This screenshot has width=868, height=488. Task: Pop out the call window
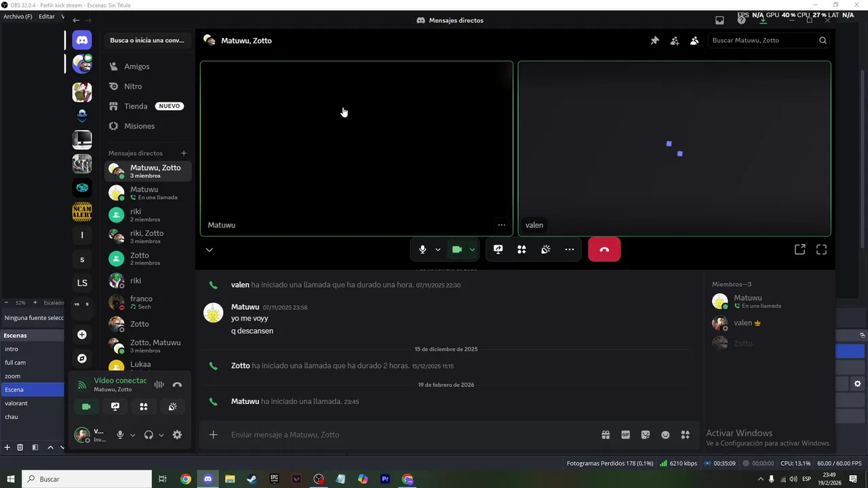point(800,249)
